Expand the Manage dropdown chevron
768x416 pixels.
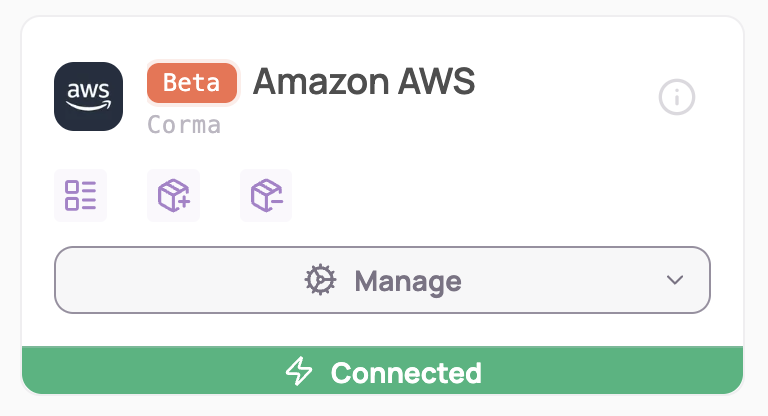pos(675,280)
